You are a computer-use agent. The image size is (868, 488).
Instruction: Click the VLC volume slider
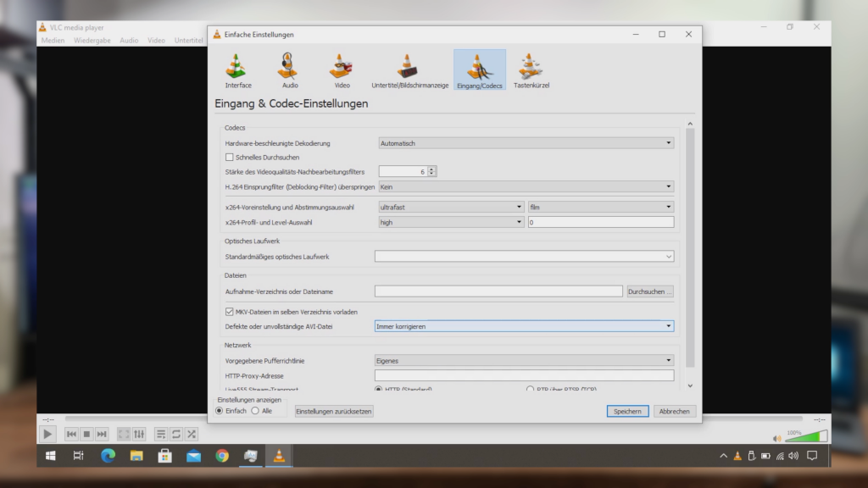point(805,437)
